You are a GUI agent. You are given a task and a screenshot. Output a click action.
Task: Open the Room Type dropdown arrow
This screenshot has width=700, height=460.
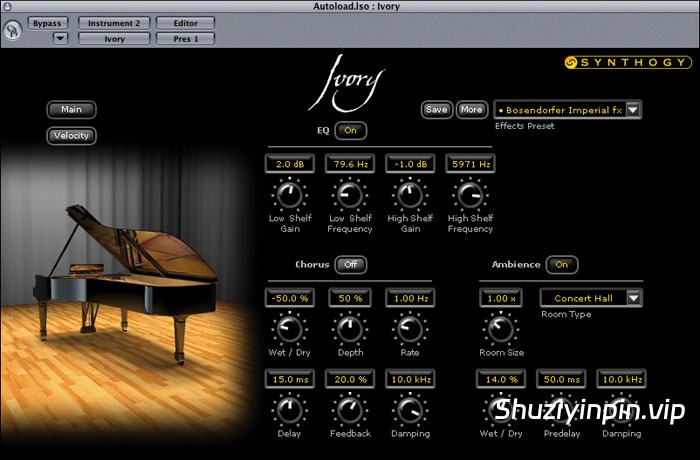633,298
